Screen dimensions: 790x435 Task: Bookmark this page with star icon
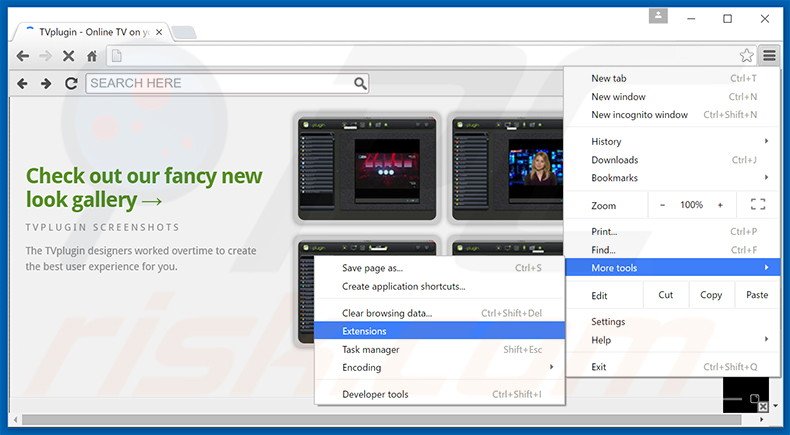pyautogui.click(x=746, y=55)
